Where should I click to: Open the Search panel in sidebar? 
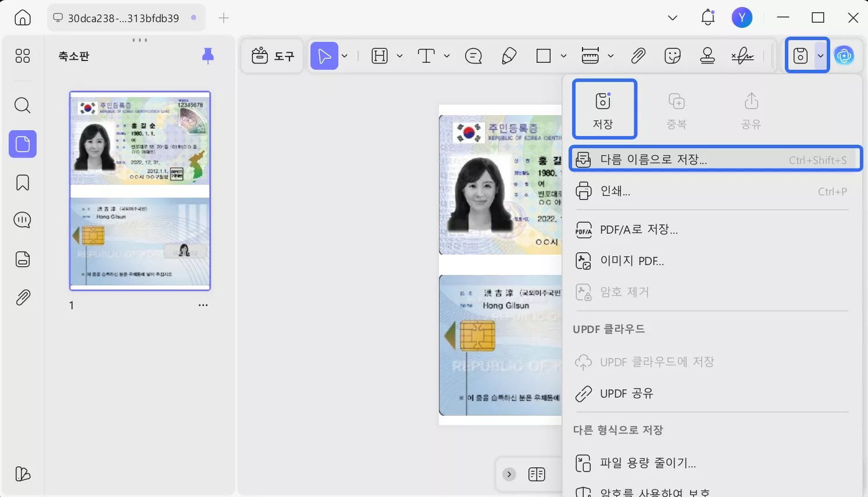coord(22,105)
